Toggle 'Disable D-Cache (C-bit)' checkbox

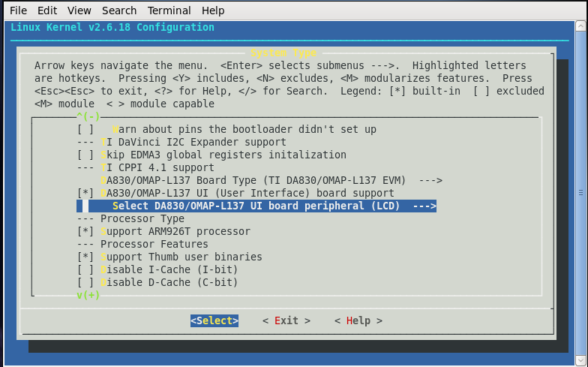pyautogui.click(x=85, y=282)
